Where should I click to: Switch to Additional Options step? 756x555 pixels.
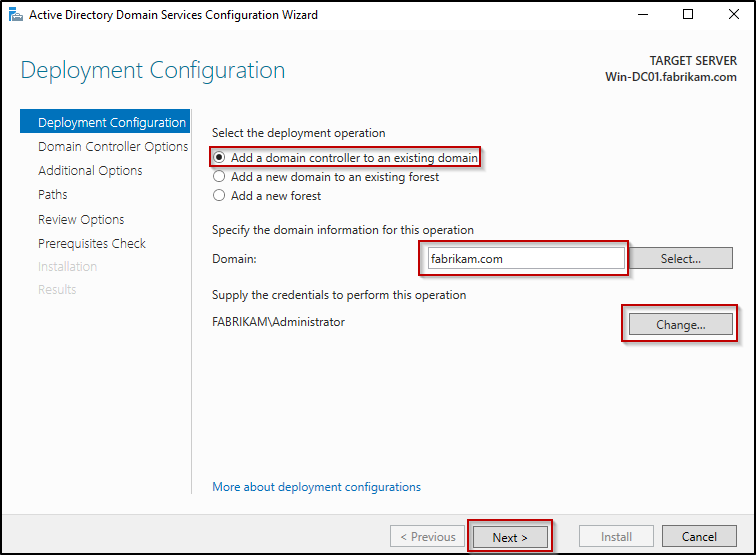click(x=90, y=171)
